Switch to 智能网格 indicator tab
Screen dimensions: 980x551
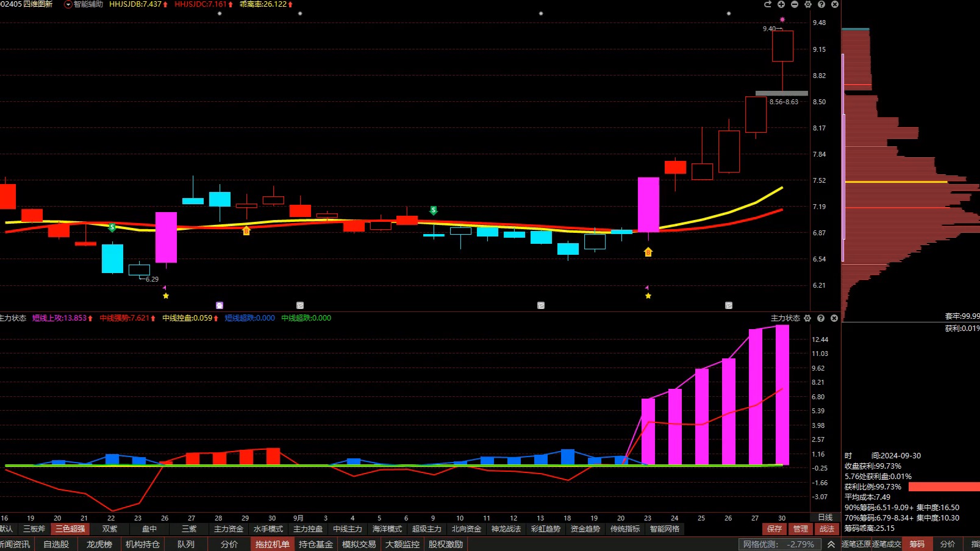point(665,529)
